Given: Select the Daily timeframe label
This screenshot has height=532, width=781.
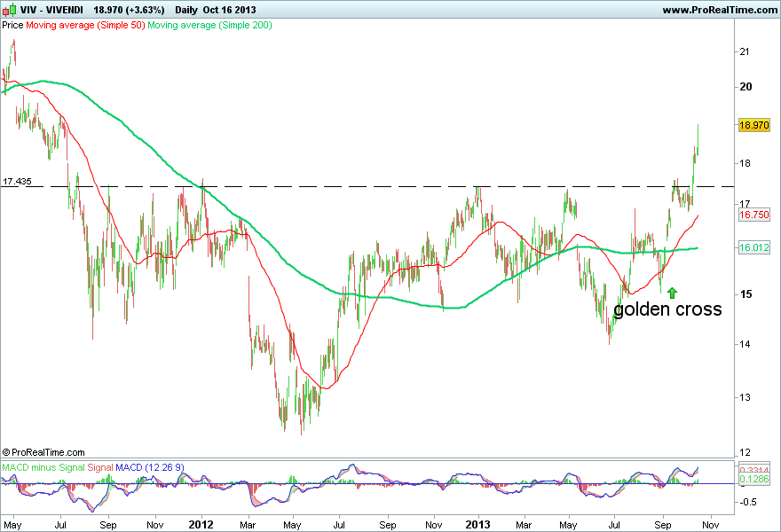Looking at the screenshot, I should pos(186,10).
